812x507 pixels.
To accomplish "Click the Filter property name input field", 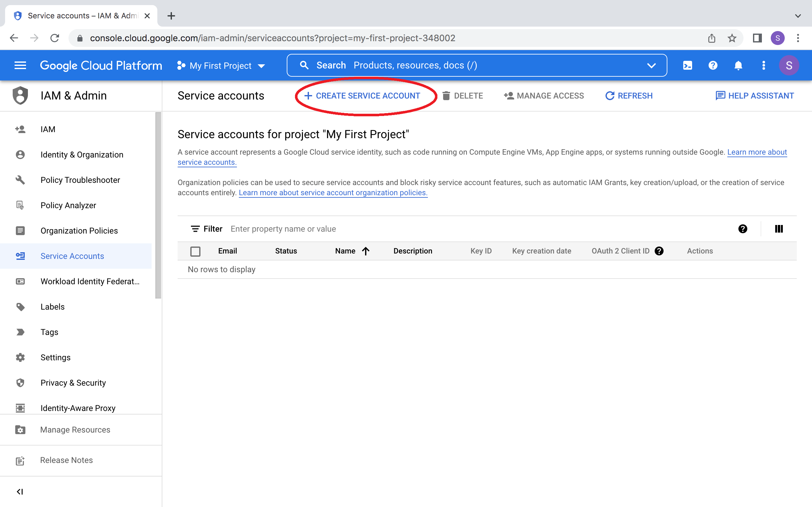I will point(283,229).
